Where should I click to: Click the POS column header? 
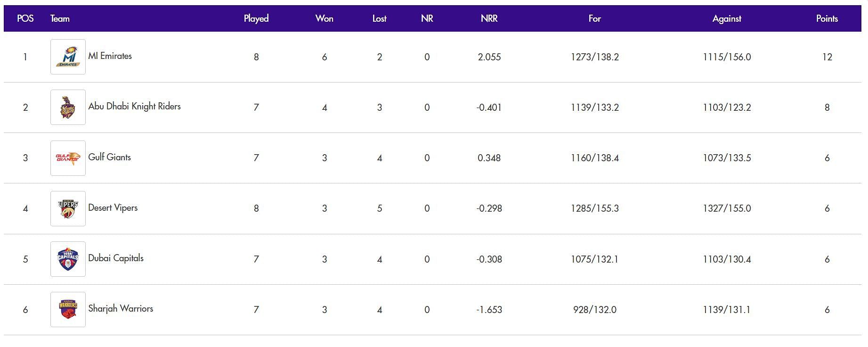click(x=25, y=18)
